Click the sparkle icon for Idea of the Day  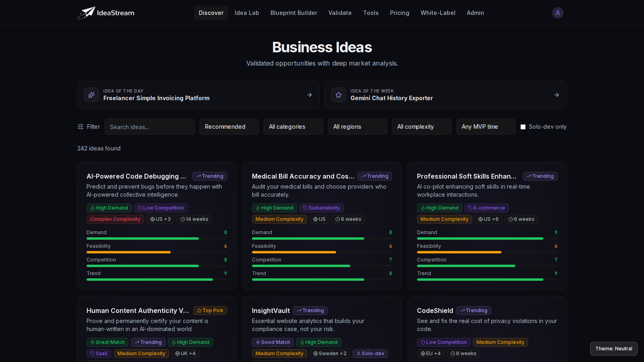click(x=91, y=95)
